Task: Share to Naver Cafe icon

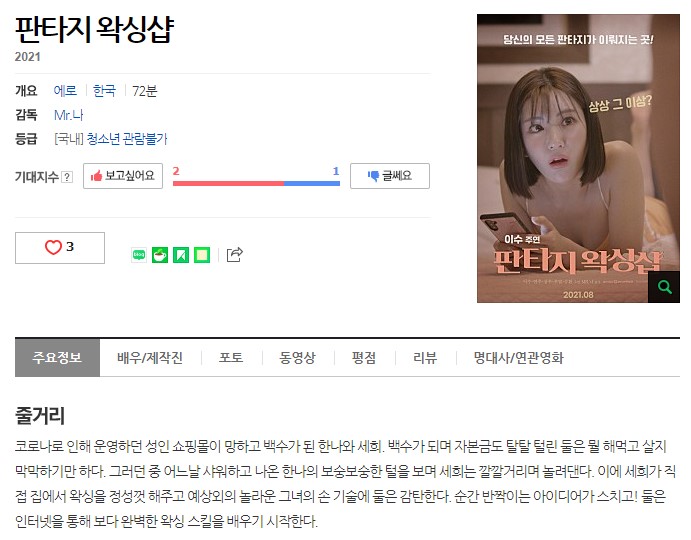Action: point(160,255)
